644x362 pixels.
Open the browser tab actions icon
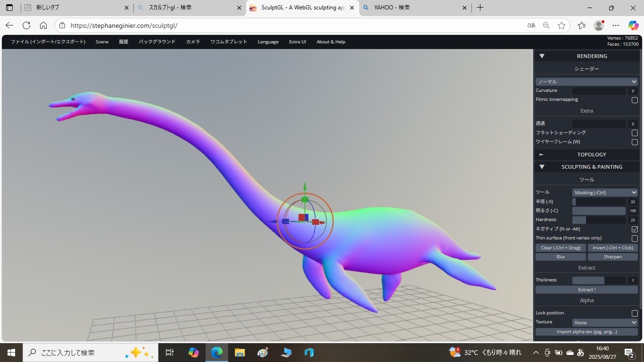(x=9, y=8)
